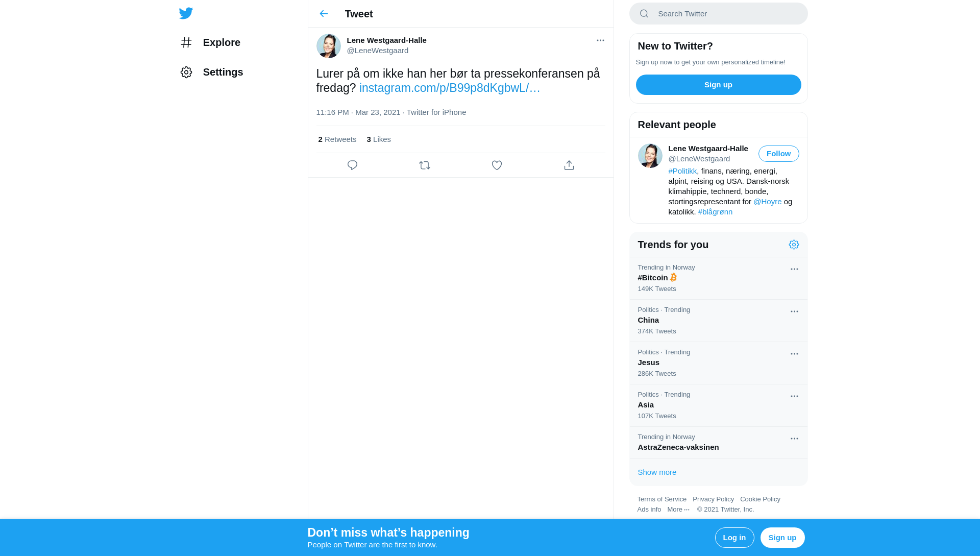Click the Explore hashtag icon
This screenshot has height=556, width=980.
pos(186,42)
